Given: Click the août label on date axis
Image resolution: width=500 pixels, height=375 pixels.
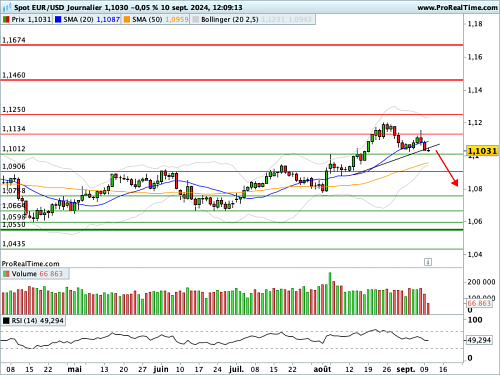Looking at the screenshot, I should pyautogui.click(x=322, y=369).
